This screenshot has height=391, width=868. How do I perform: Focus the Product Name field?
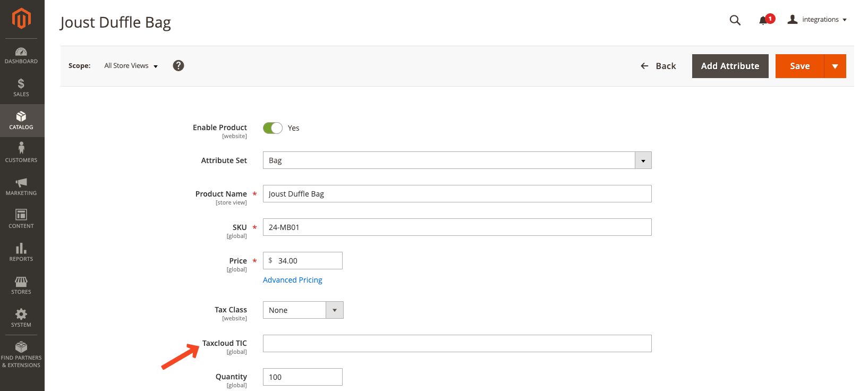(x=457, y=194)
